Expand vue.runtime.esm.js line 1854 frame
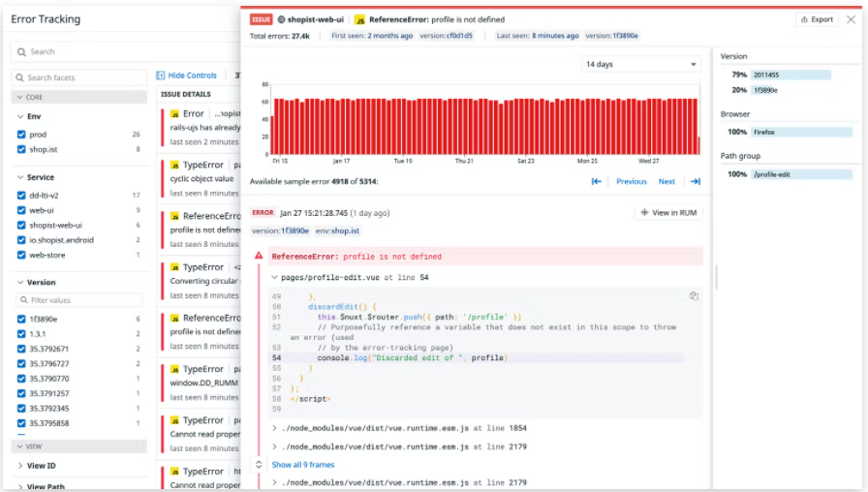Viewport: 868px width, 492px height. coord(274,428)
